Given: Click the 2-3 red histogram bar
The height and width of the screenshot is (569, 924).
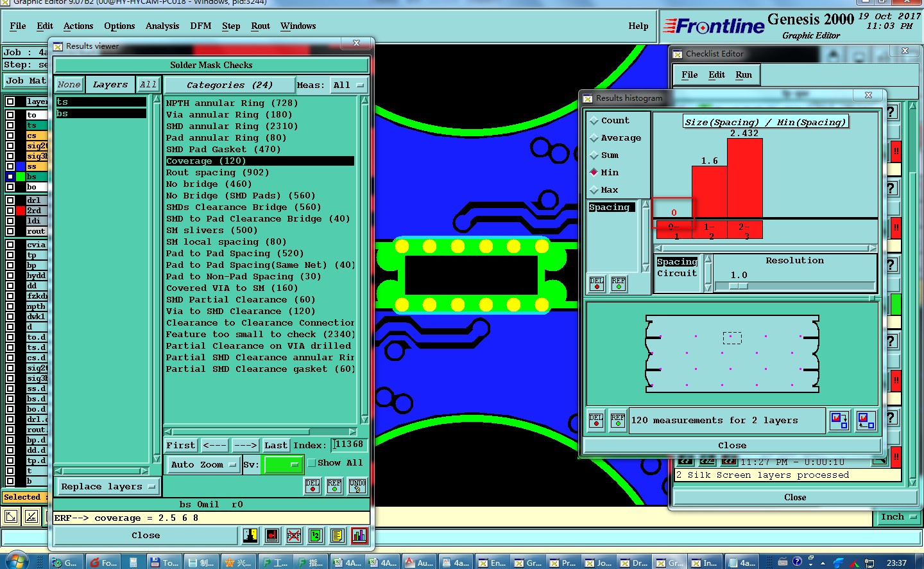Looking at the screenshot, I should pos(744,178).
